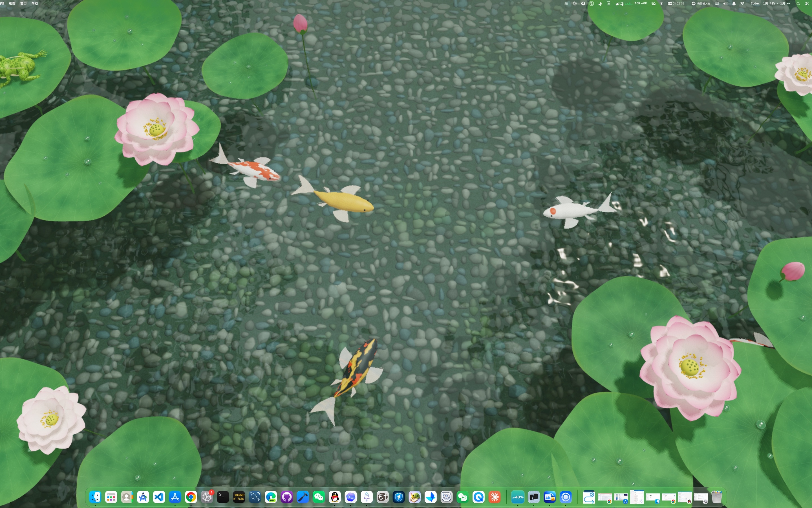Open System Settings with red badge
The image size is (812, 508).
[207, 497]
